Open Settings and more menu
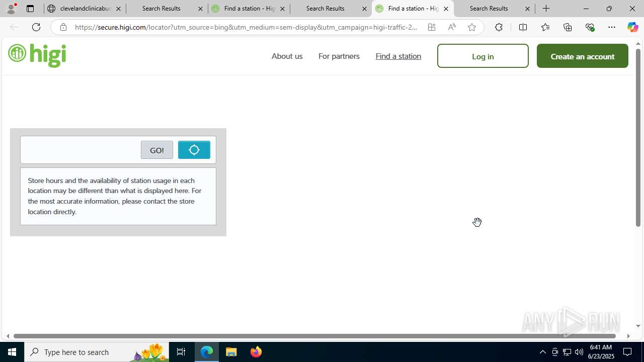The image size is (644, 362). coord(612,27)
